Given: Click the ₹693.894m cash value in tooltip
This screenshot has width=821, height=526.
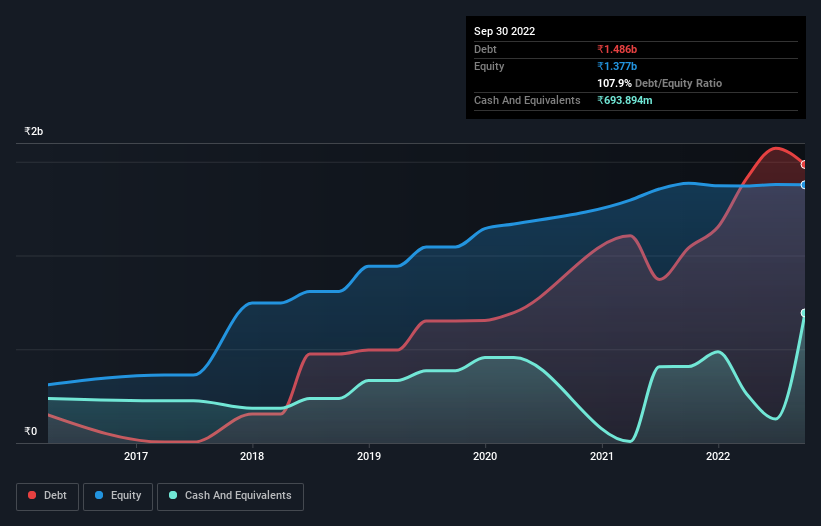Looking at the screenshot, I should [x=625, y=100].
